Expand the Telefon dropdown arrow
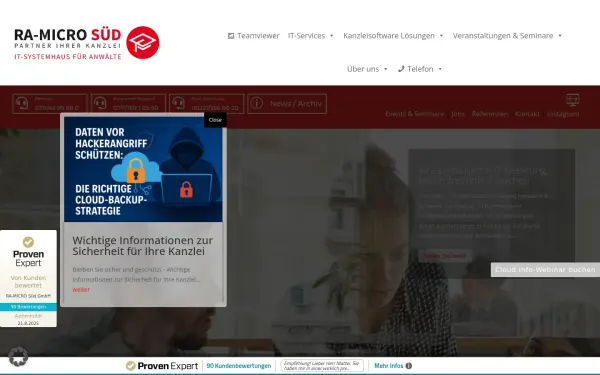The width and height of the screenshot is (600, 375). pos(440,69)
